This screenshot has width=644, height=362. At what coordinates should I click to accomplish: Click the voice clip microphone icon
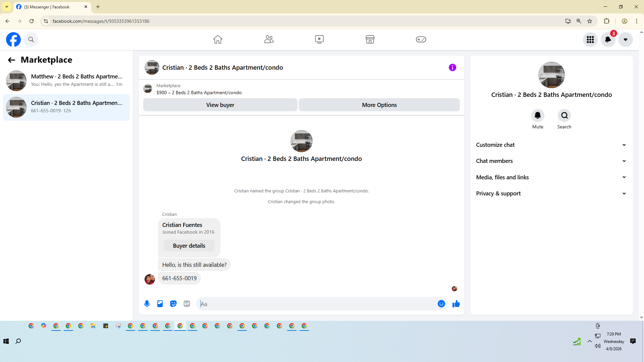point(147,304)
